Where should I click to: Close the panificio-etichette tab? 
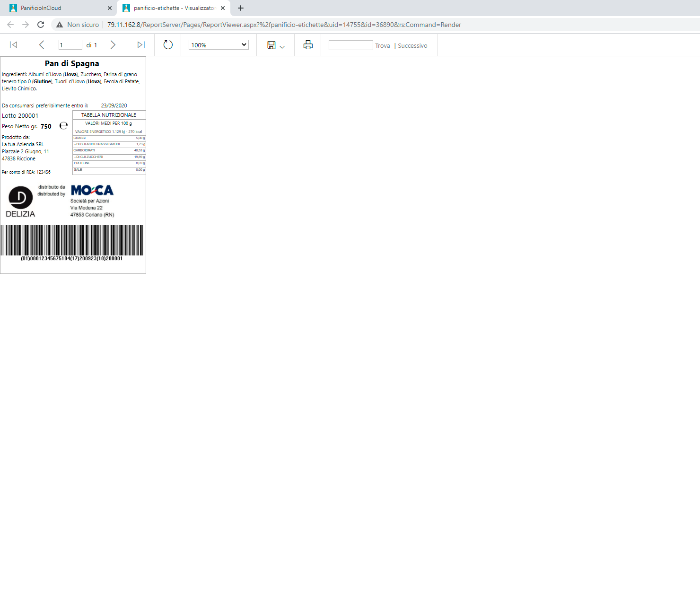pyautogui.click(x=223, y=8)
